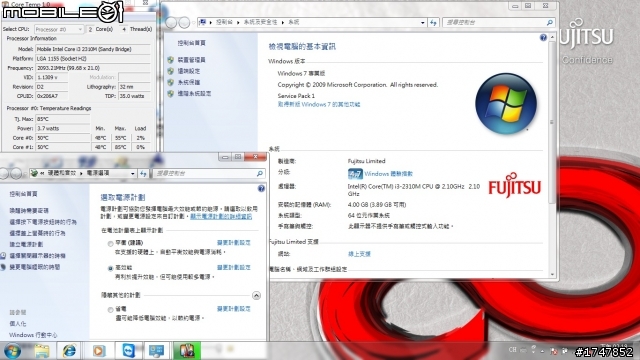The image size is (640, 360).
Task: Open Device Manager (裝置管理員) shield link
Action: (191, 60)
